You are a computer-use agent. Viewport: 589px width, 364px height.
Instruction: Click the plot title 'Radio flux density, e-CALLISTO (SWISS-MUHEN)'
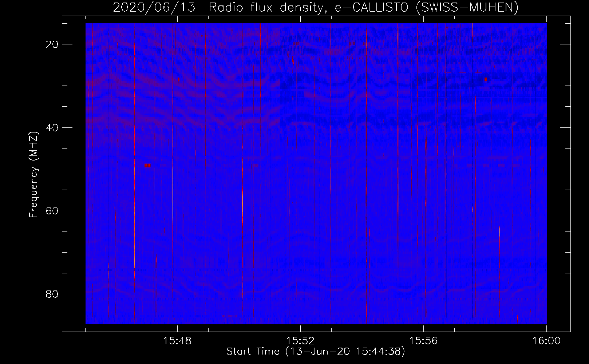363,7
